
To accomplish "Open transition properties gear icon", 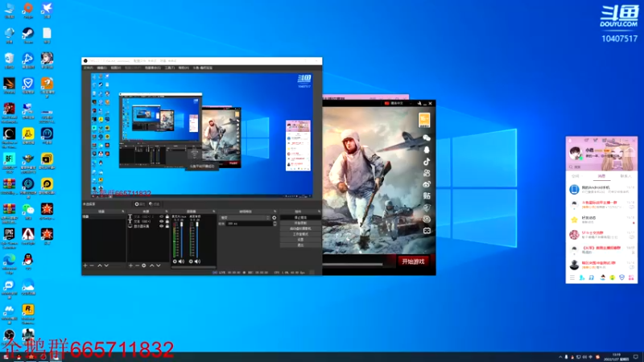I will click(274, 217).
